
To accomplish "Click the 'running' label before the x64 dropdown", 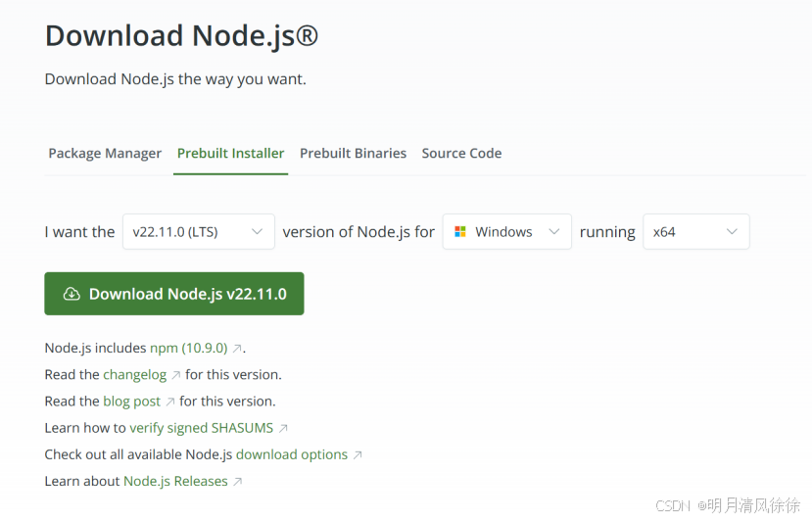I will point(607,232).
